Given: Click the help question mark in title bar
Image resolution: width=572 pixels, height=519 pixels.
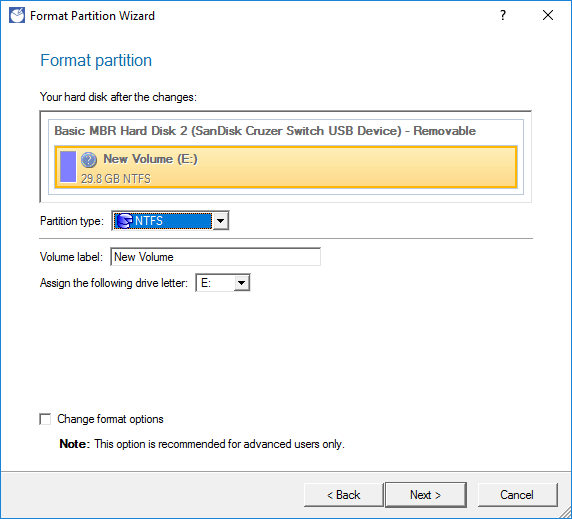Looking at the screenshot, I should [x=503, y=15].
